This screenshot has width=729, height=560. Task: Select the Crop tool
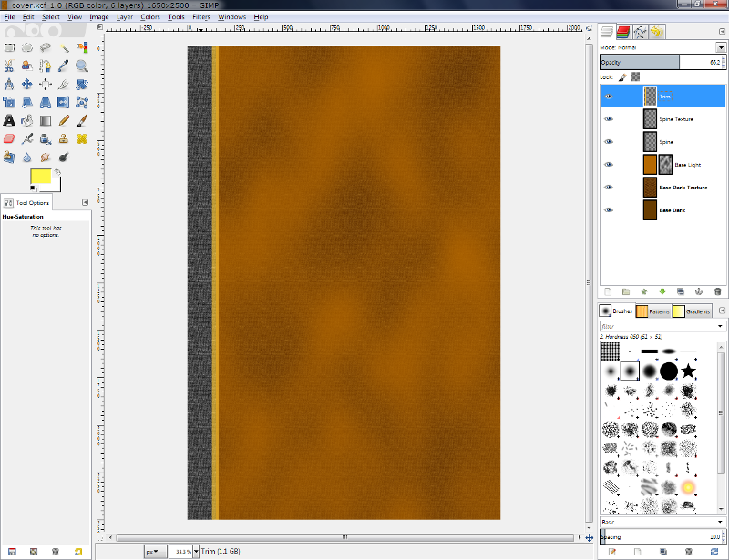coord(64,84)
